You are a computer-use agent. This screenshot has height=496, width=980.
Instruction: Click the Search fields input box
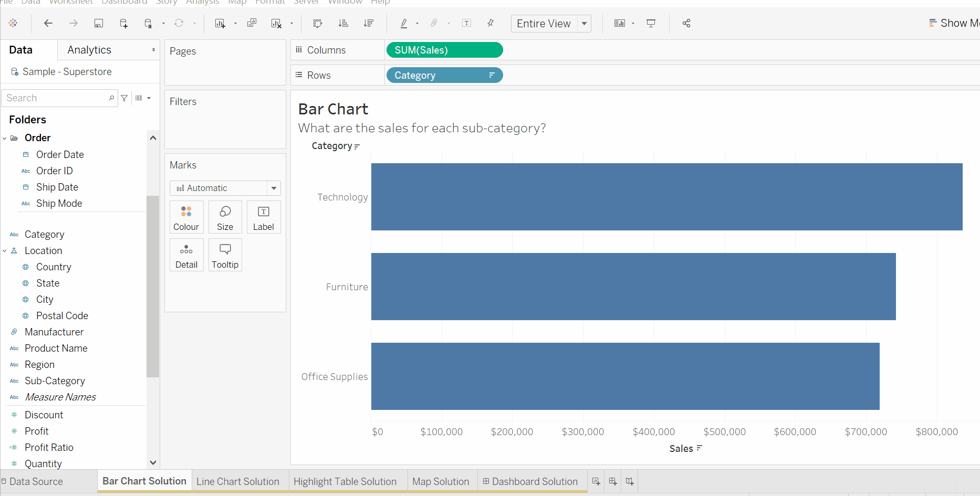[x=59, y=98]
